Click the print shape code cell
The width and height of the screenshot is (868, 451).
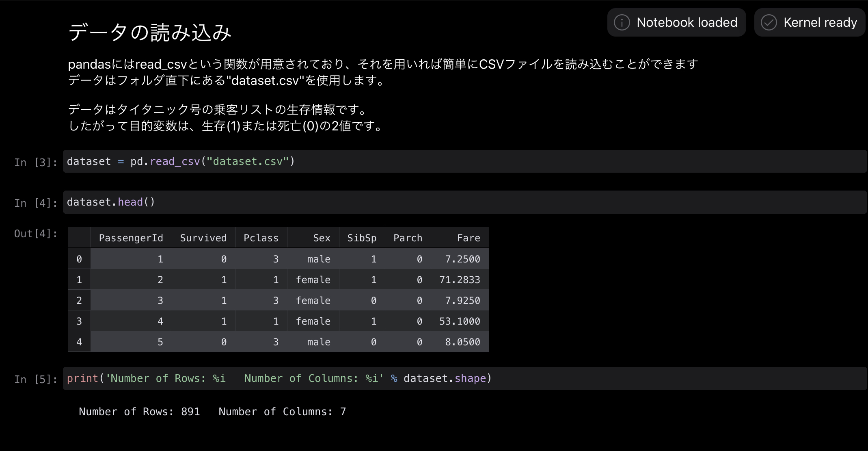464,378
